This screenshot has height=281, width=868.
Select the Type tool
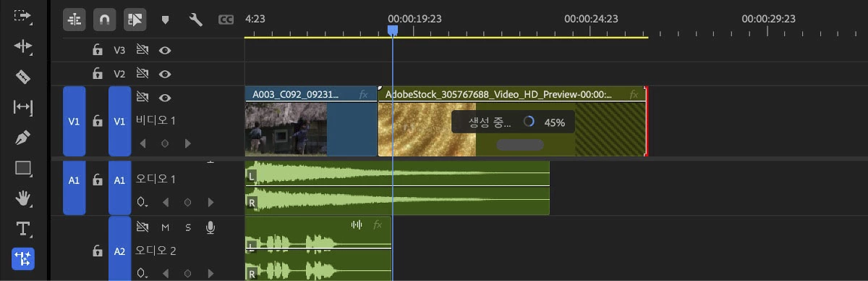point(23,229)
